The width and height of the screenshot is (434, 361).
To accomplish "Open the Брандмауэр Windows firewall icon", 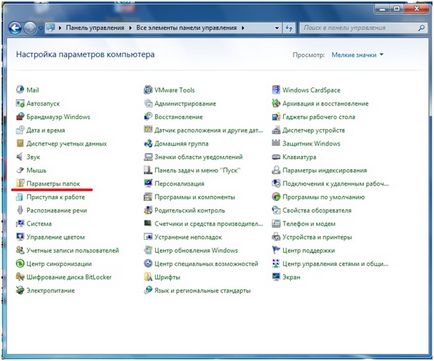I will [20, 117].
